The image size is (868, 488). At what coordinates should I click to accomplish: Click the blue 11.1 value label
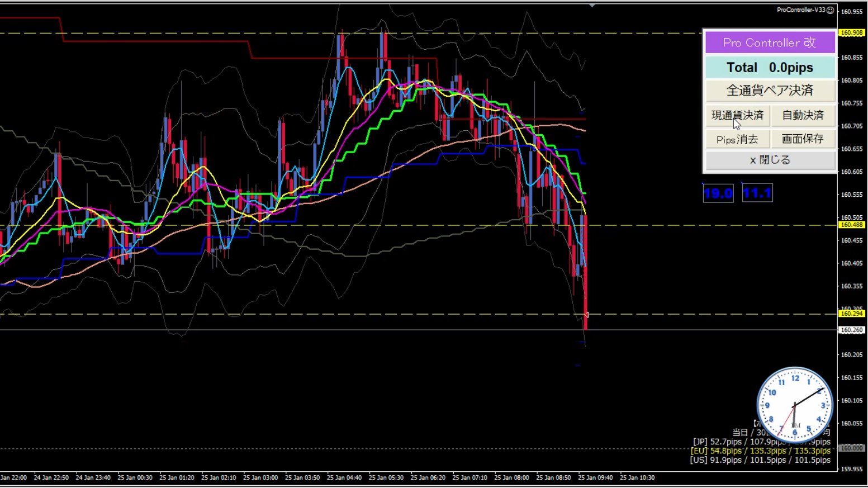tap(757, 193)
